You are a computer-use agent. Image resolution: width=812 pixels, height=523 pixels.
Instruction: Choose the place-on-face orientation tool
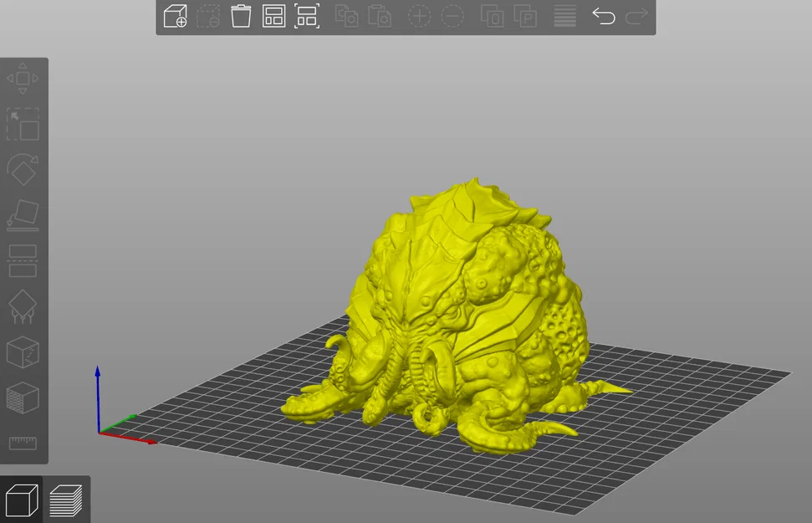[23, 216]
